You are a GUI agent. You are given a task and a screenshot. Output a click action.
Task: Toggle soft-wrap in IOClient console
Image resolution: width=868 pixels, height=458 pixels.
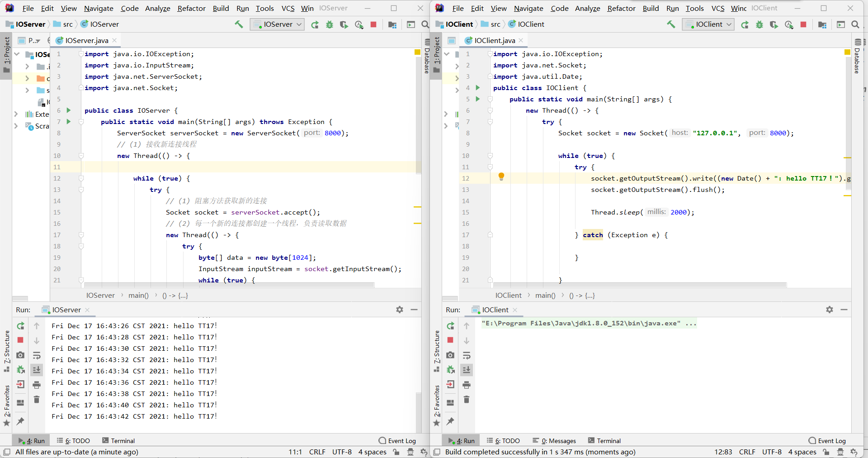467,355
